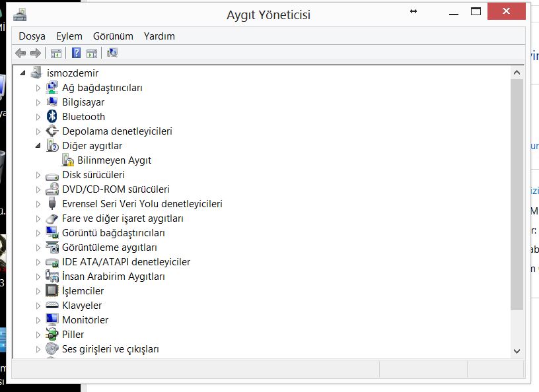Click the İşlemciler processor icon

(x=52, y=291)
